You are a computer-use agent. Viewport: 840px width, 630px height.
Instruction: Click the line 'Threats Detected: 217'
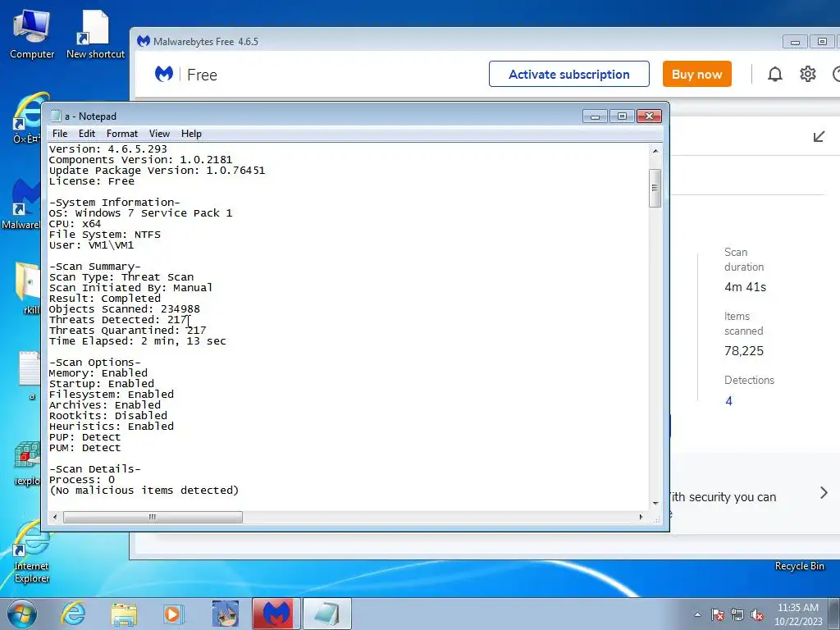click(x=118, y=320)
